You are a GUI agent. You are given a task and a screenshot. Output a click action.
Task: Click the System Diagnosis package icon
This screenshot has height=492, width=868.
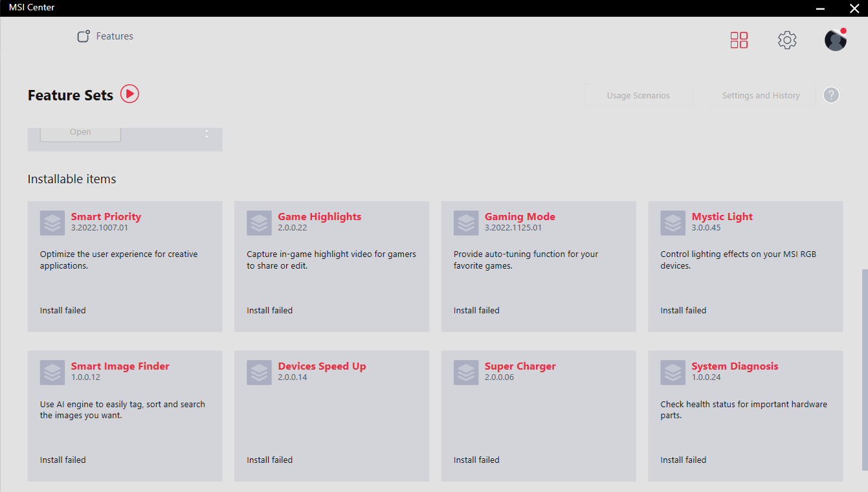(x=673, y=372)
